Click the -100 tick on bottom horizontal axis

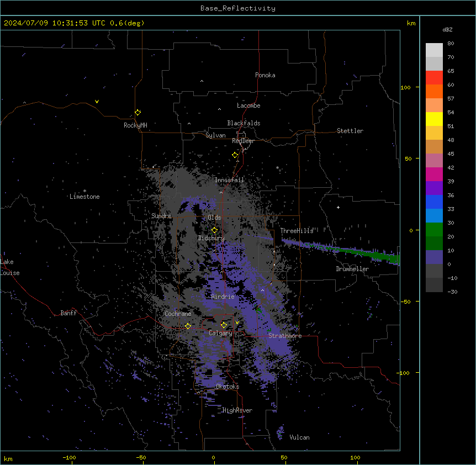point(69,458)
